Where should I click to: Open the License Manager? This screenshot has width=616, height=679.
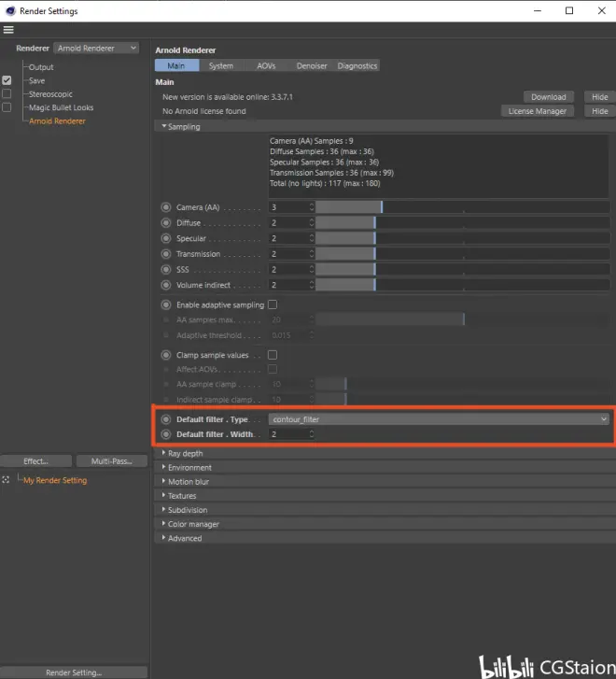pos(538,111)
